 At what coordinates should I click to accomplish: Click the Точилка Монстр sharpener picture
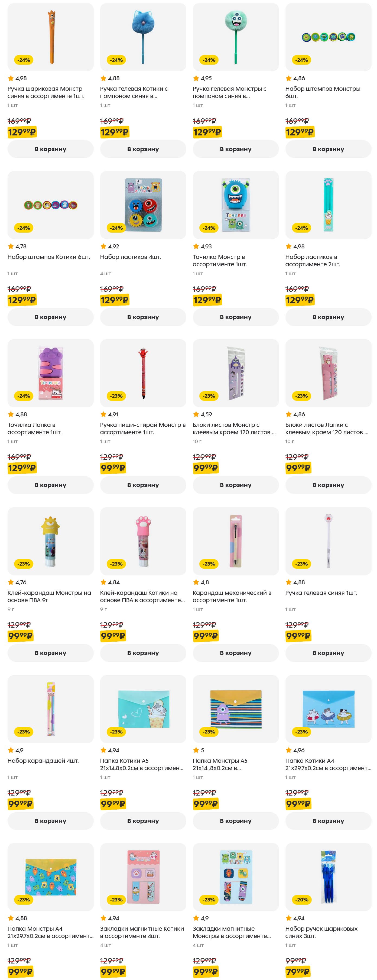[x=235, y=205]
